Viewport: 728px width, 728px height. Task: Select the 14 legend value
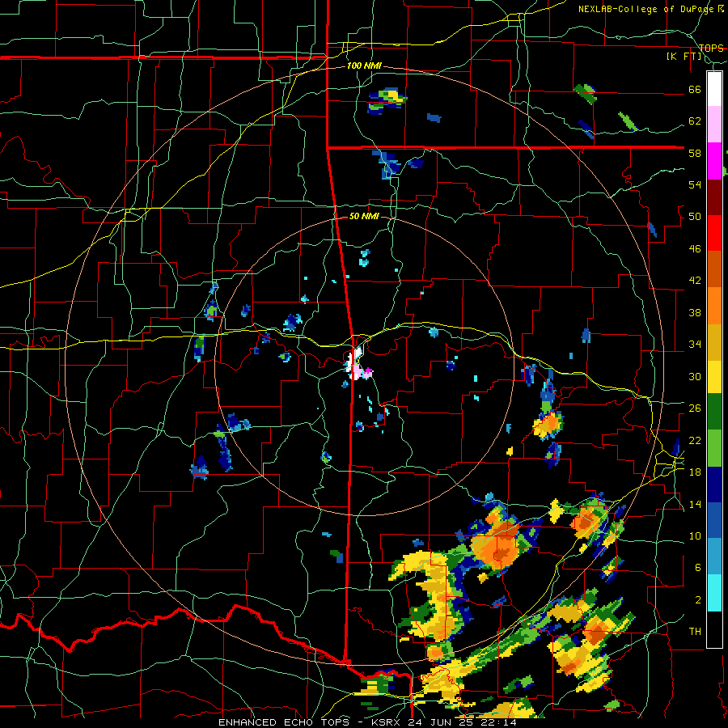click(695, 504)
